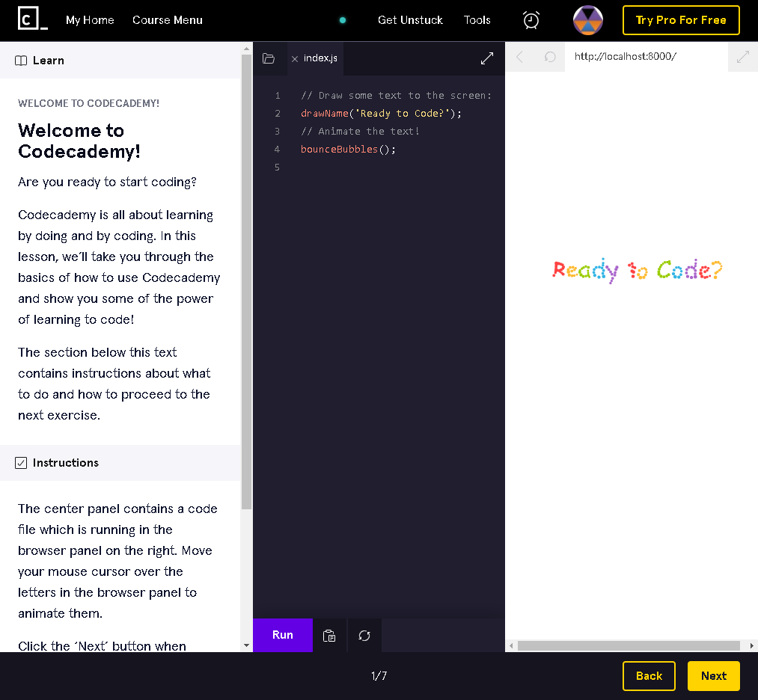This screenshot has width=758, height=700.
Task: Click the 'Animate the text!' comment line
Action: [x=360, y=132]
